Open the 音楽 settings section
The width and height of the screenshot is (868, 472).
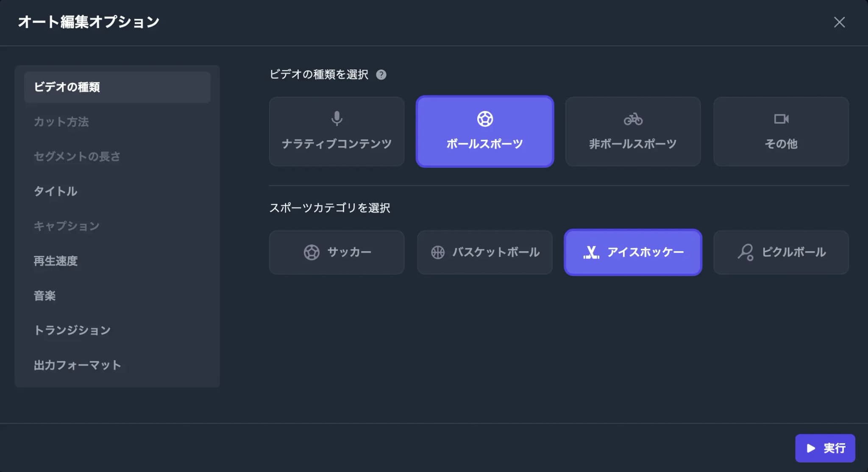pos(45,295)
